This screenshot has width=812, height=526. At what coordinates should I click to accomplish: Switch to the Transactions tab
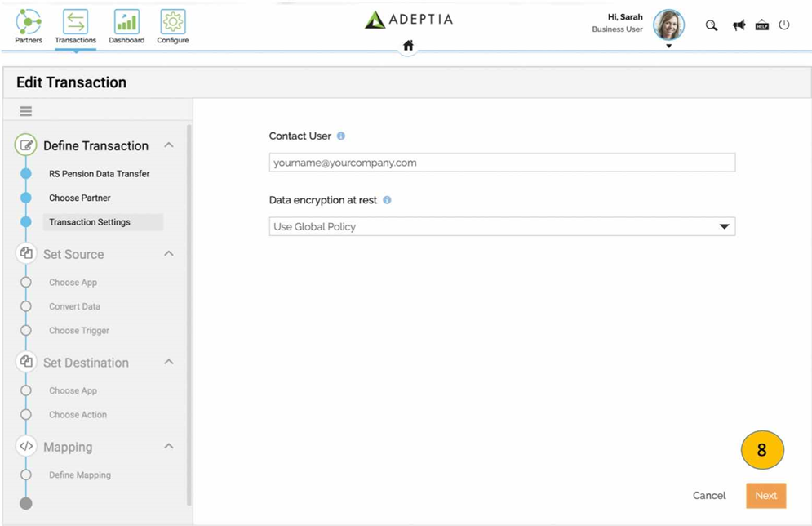pyautogui.click(x=75, y=26)
